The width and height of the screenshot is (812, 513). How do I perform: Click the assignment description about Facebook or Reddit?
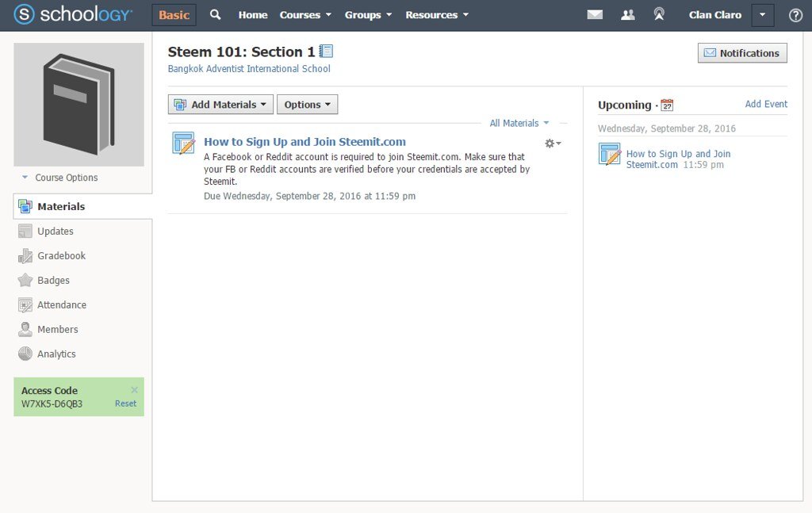click(366, 169)
